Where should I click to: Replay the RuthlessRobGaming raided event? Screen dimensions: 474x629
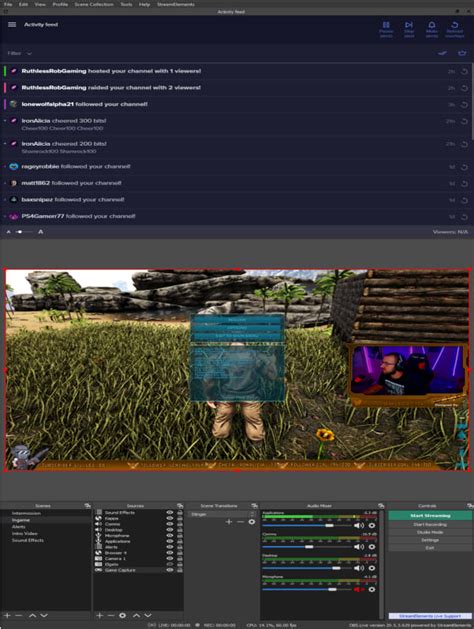[464, 88]
